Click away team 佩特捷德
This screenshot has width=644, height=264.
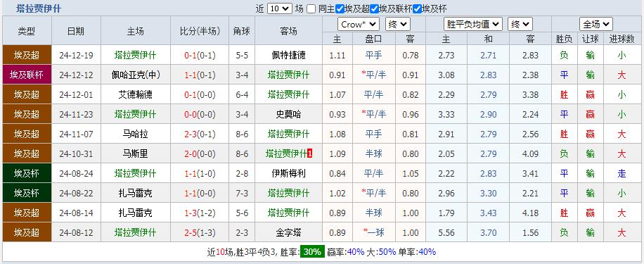tap(288, 55)
